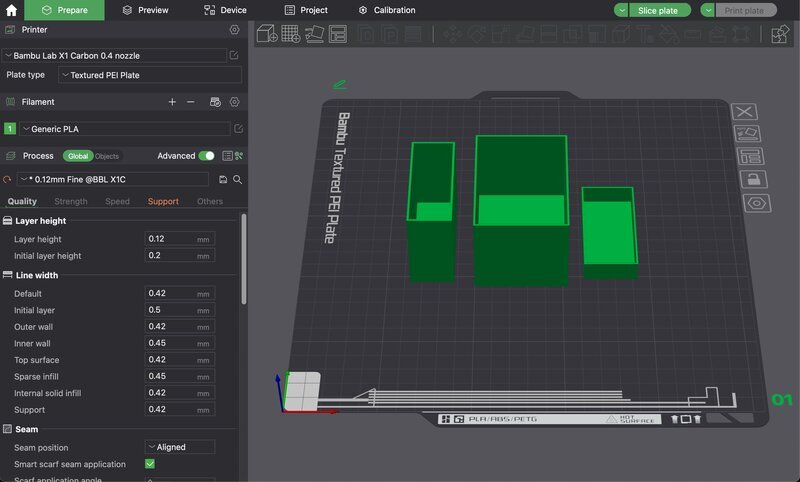The height and width of the screenshot is (482, 800).
Task: Compare presets icon beside Advanced toggle
Action: point(239,156)
